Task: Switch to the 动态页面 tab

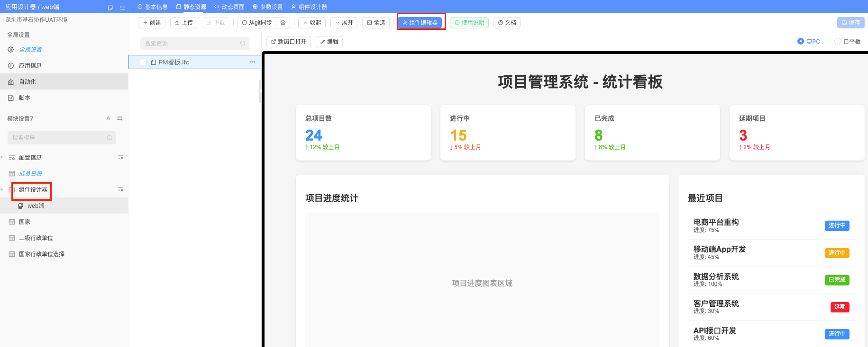Action: 229,7
